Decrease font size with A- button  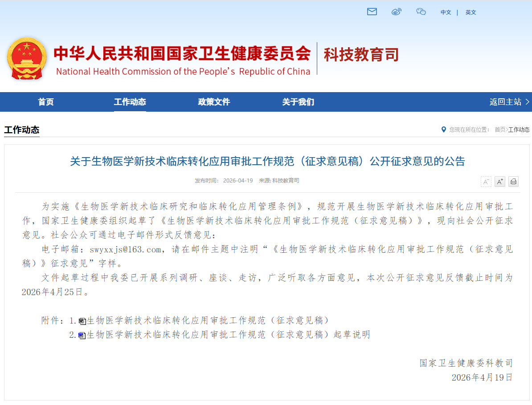486,182
